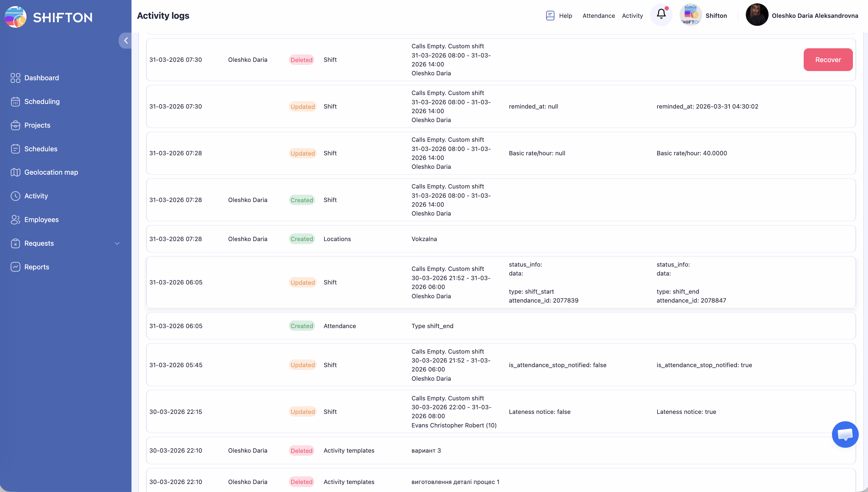Recover the deleted shift
Viewport: 868px width, 492px height.
pyautogui.click(x=827, y=60)
